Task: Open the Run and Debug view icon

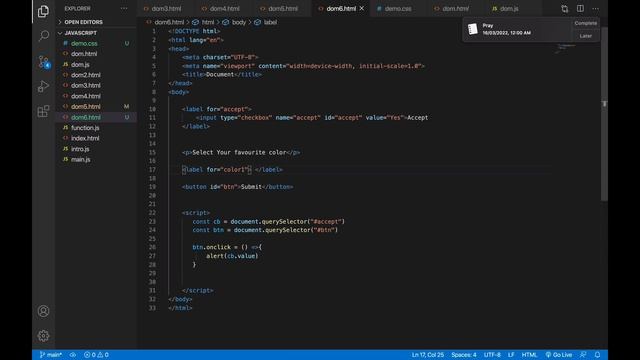Action: 43,86
